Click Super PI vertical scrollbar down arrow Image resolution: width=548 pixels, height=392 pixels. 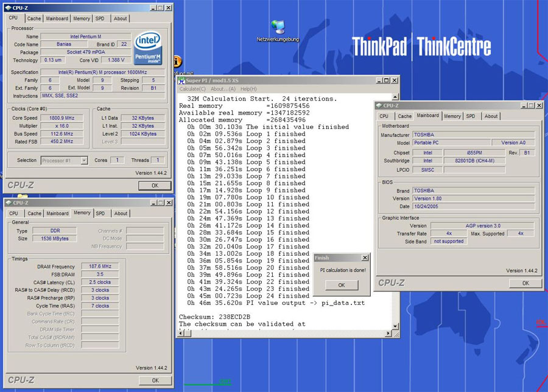click(395, 326)
